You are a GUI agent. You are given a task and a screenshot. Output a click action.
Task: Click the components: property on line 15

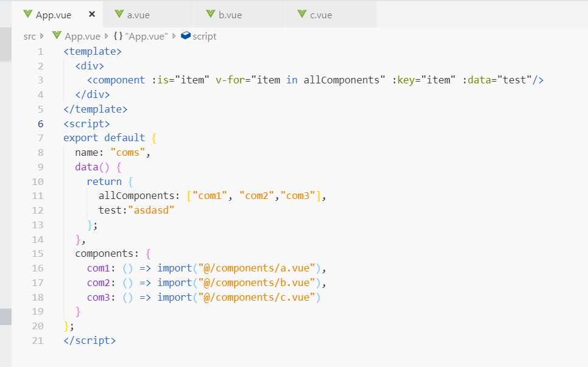point(107,254)
